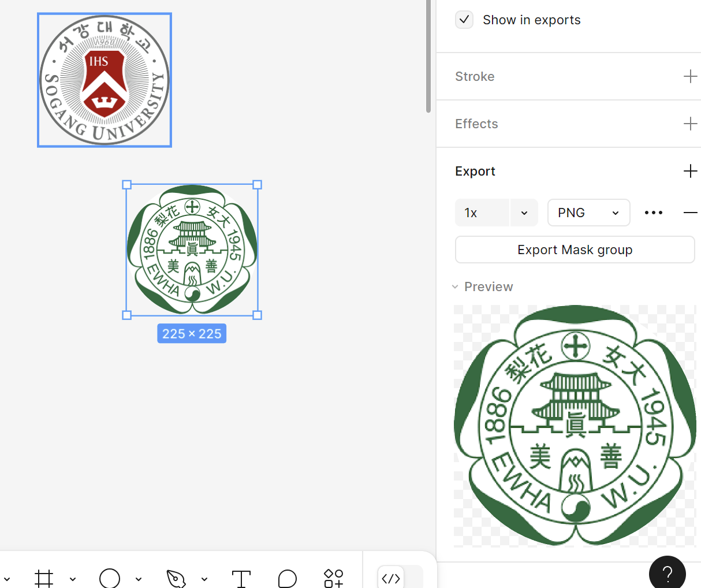Toggle Dev Mode code button
Screen dimensions: 701x588
point(391,578)
